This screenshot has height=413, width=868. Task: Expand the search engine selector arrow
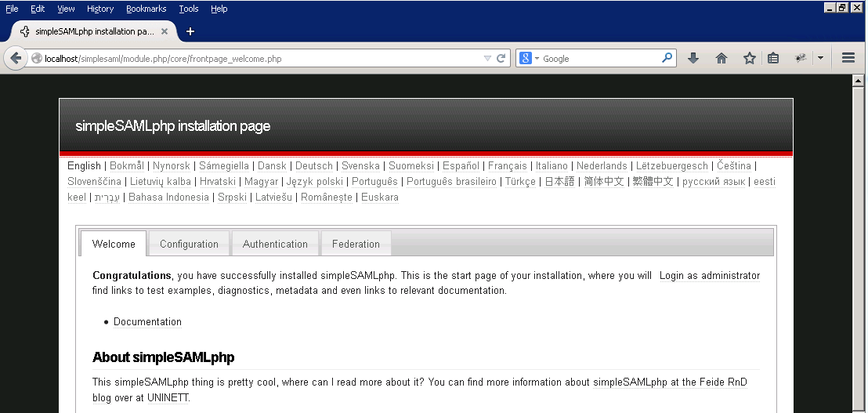[x=537, y=58]
